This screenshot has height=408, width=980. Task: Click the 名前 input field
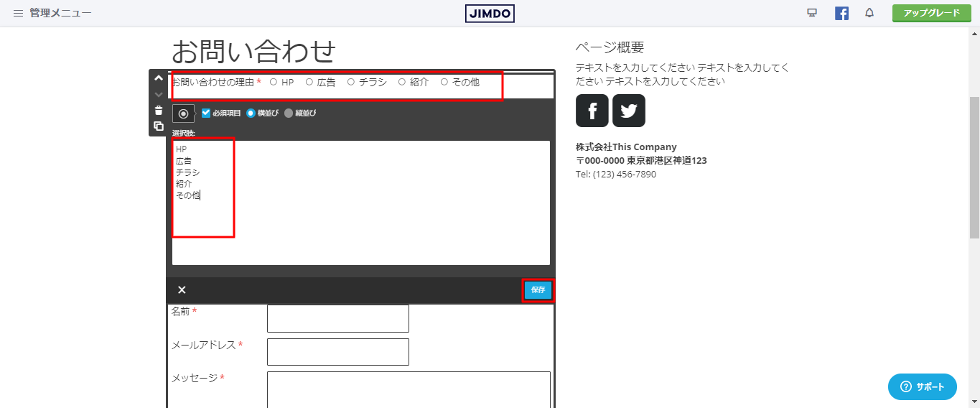click(x=338, y=318)
